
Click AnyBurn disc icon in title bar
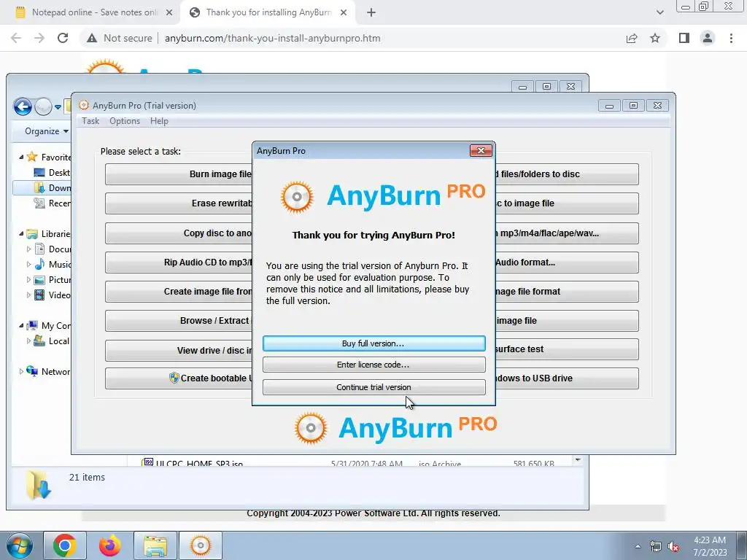click(84, 105)
